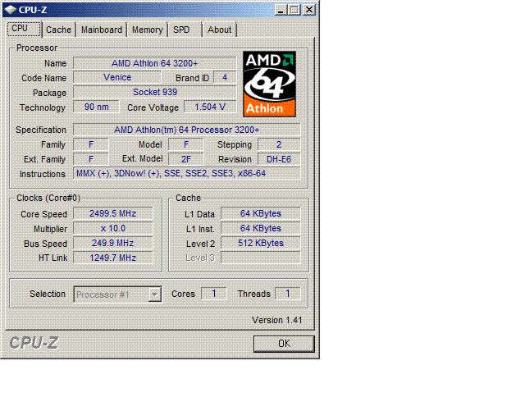Click the CPU-Z title bar icon
The image size is (525, 420).
11,10
